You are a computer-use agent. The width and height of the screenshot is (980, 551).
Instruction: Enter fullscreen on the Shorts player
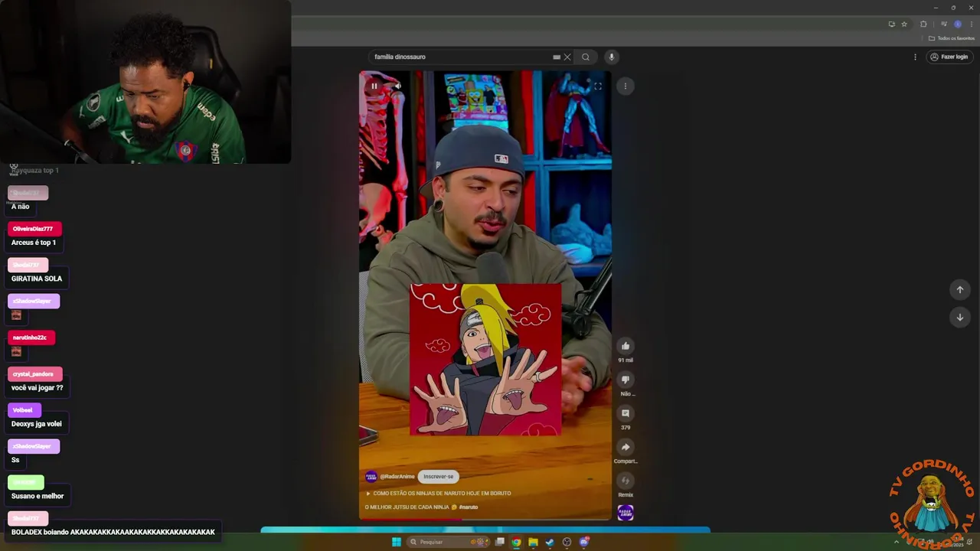point(598,86)
